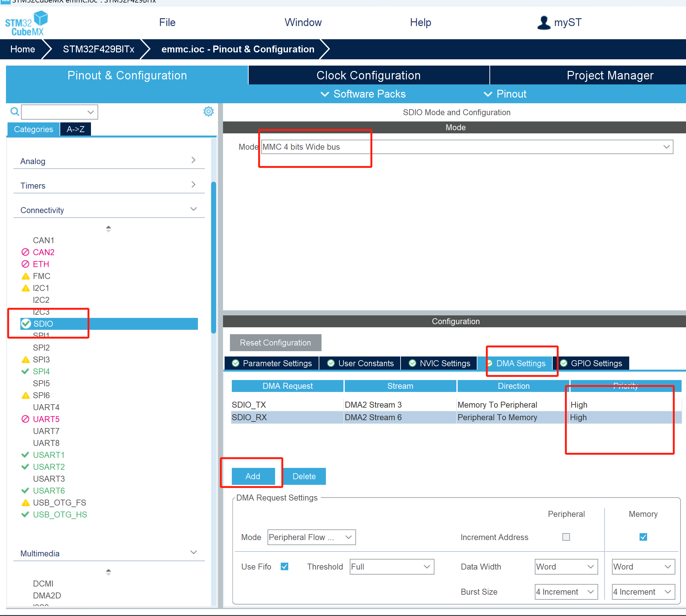
Task: Open the search field dropdown arrow
Action: pos(90,112)
